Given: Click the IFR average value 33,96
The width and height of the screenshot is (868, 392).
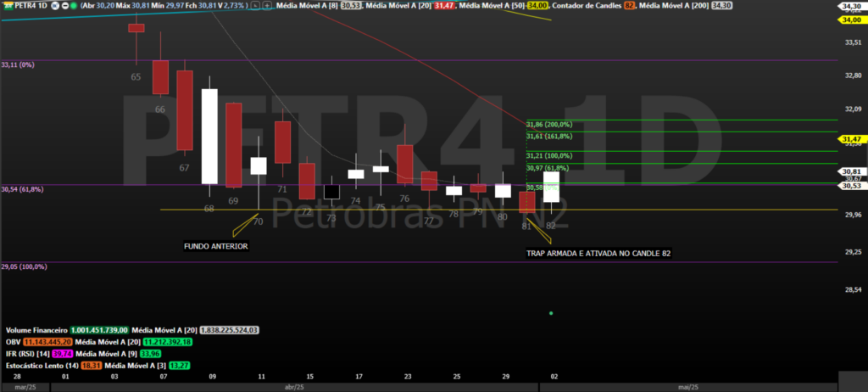Looking at the screenshot, I should coord(151,354).
